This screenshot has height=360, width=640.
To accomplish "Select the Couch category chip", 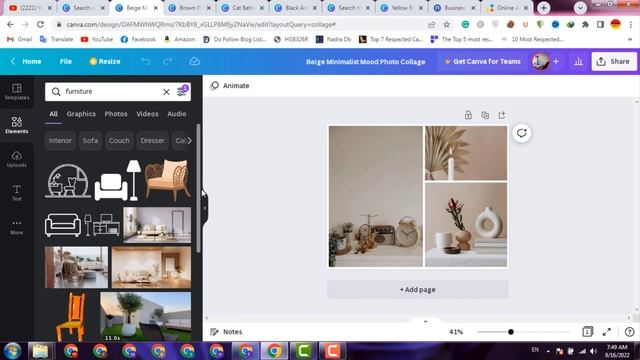I will [x=119, y=140].
